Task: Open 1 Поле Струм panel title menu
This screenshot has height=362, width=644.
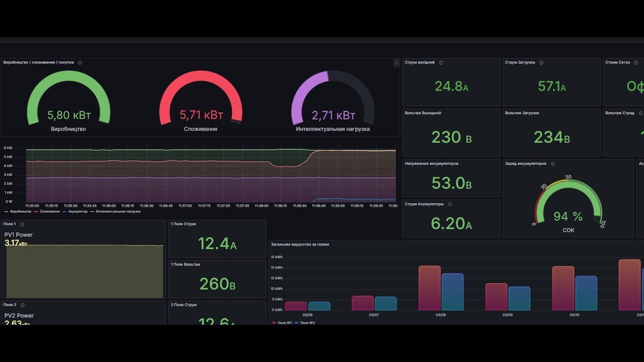Action: 183,224
